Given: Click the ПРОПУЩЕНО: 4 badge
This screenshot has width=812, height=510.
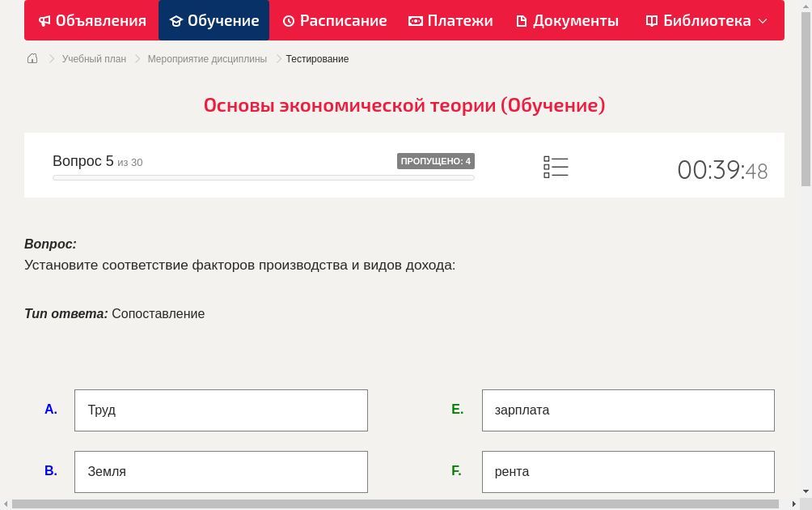Looking at the screenshot, I should [437, 160].
